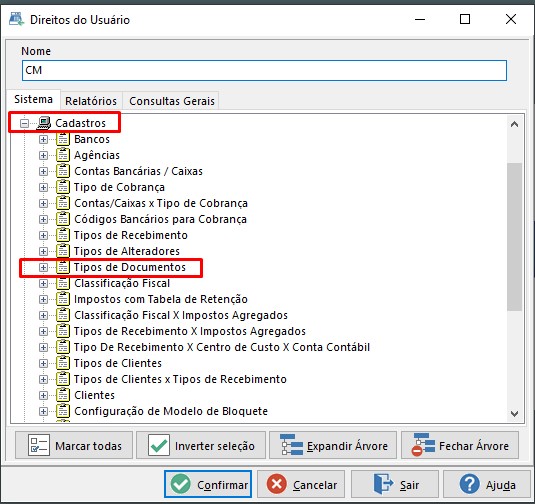Click the Expandir Árvore button
The width and height of the screenshot is (535, 504).
(x=333, y=445)
